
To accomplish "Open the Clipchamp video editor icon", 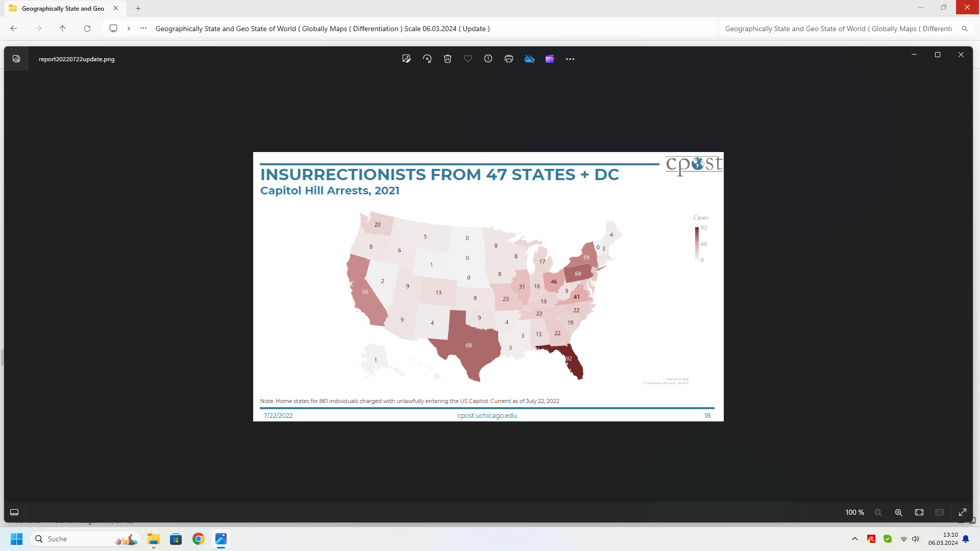I will 550,59.
